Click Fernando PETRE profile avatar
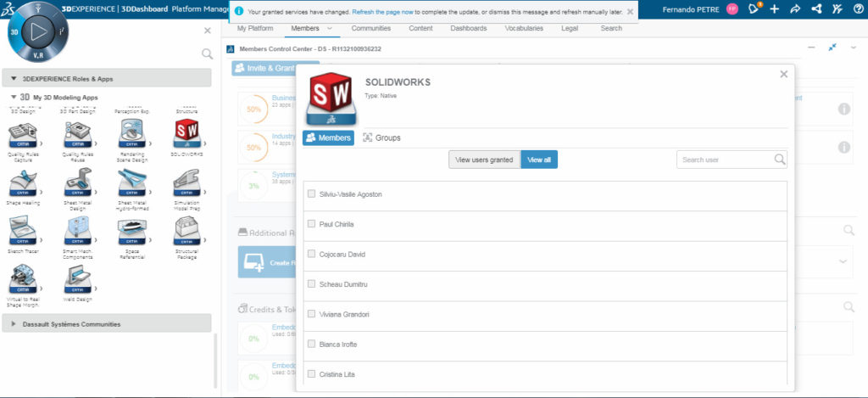Screen dimensions: 868x398 [x=732, y=8]
